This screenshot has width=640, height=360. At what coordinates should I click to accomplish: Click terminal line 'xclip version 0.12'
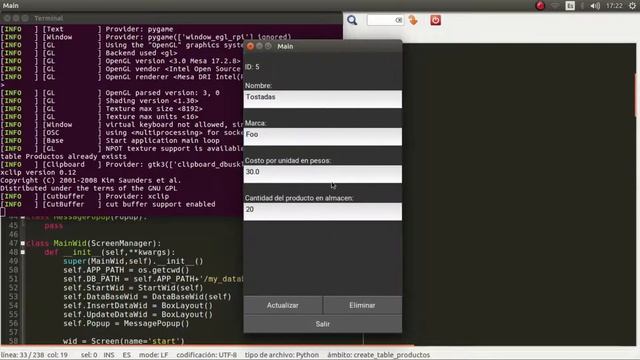(x=38, y=173)
